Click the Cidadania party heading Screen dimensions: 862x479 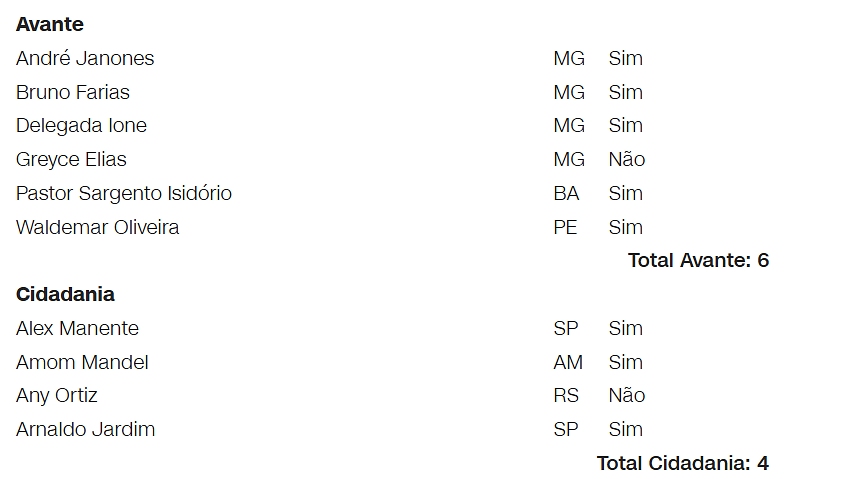tap(65, 295)
